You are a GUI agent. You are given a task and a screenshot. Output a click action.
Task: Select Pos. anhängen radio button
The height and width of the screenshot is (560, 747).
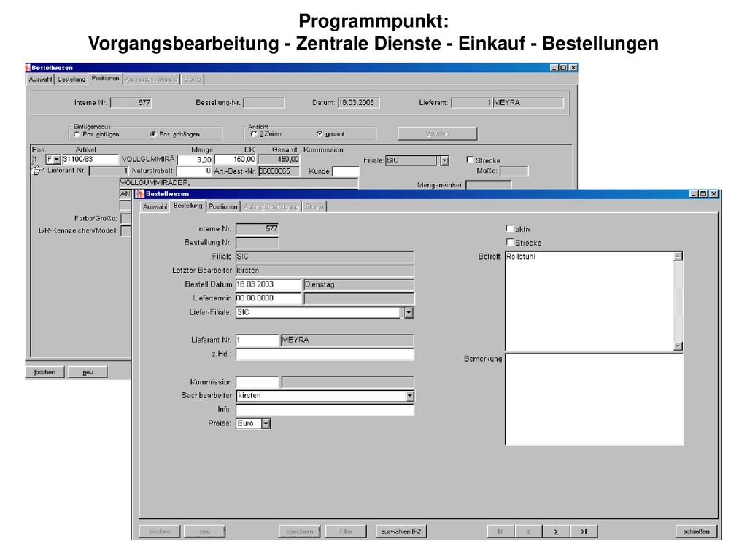click(153, 134)
